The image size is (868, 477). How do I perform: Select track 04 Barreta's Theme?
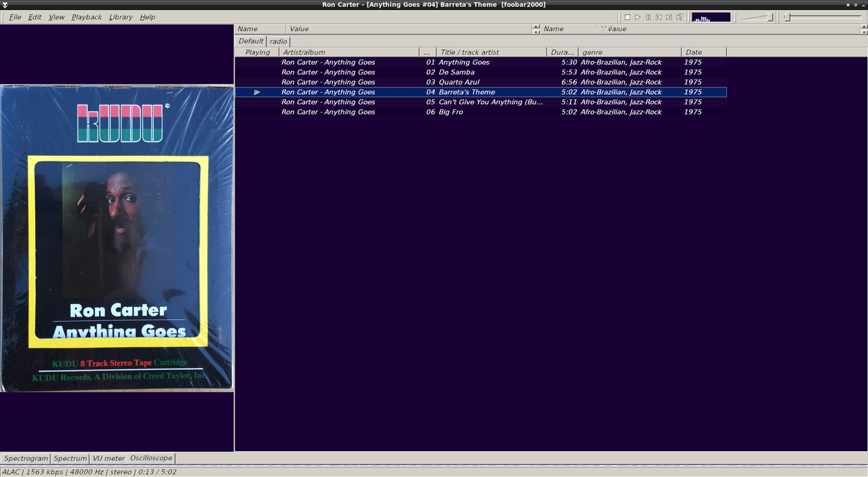point(481,92)
